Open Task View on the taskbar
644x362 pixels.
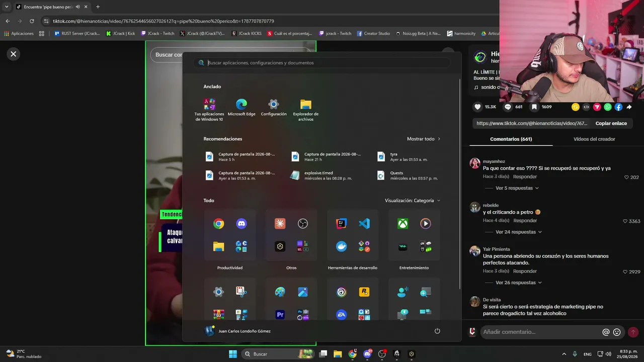point(324,354)
